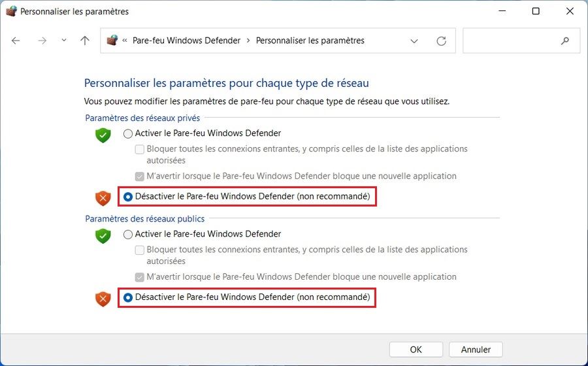This screenshot has width=588, height=366.
Task: Confirm settings with the OK button
Action: [416, 350]
